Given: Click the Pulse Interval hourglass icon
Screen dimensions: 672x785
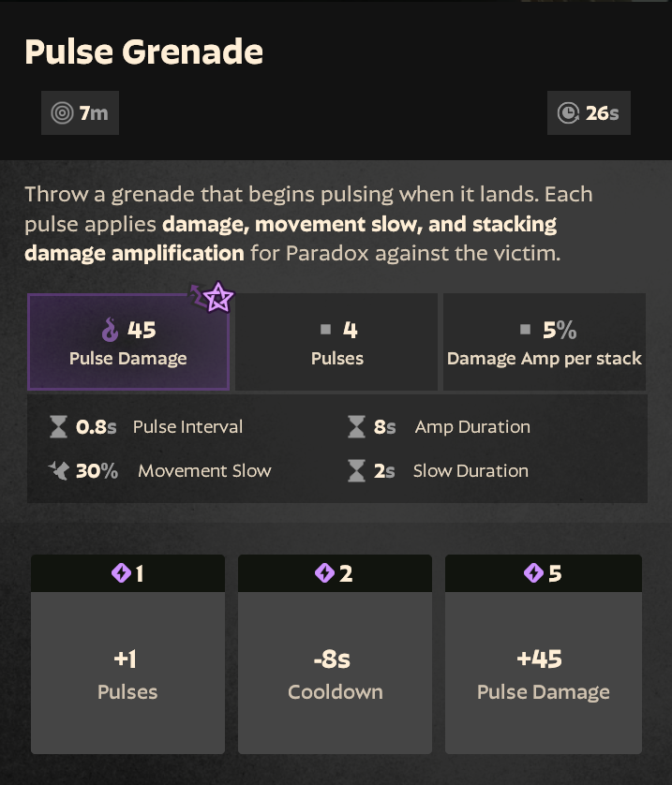Looking at the screenshot, I should click(x=59, y=427).
